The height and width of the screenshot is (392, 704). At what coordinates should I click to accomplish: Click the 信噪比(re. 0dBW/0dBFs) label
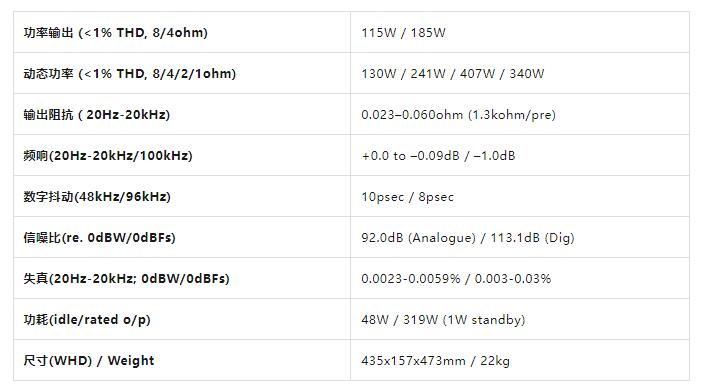[x=99, y=238]
